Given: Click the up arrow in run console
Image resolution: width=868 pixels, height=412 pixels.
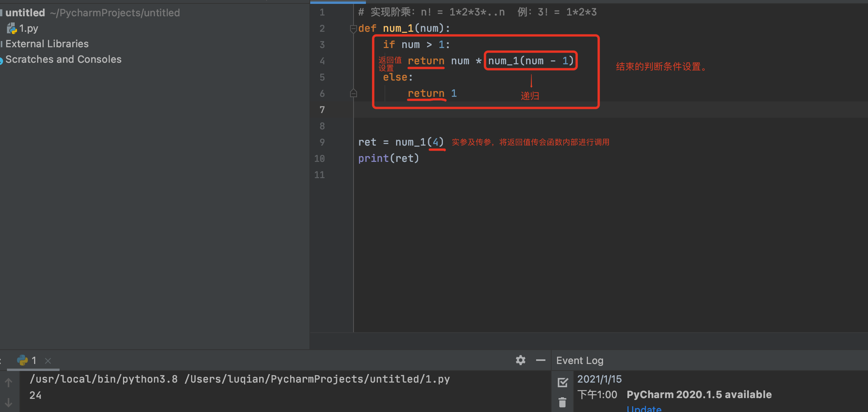Looking at the screenshot, I should pos(9,383).
